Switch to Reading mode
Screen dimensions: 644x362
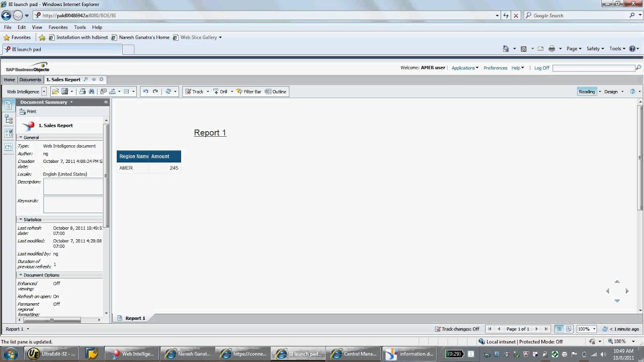click(x=587, y=92)
